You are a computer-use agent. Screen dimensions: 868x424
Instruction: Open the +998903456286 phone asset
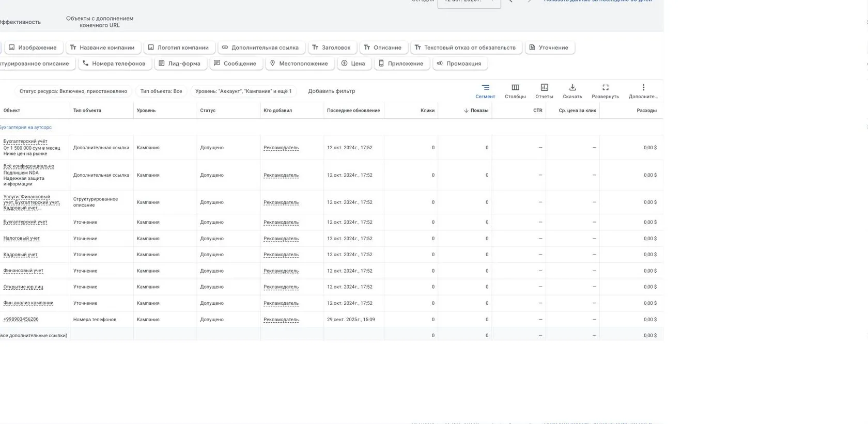(21, 319)
